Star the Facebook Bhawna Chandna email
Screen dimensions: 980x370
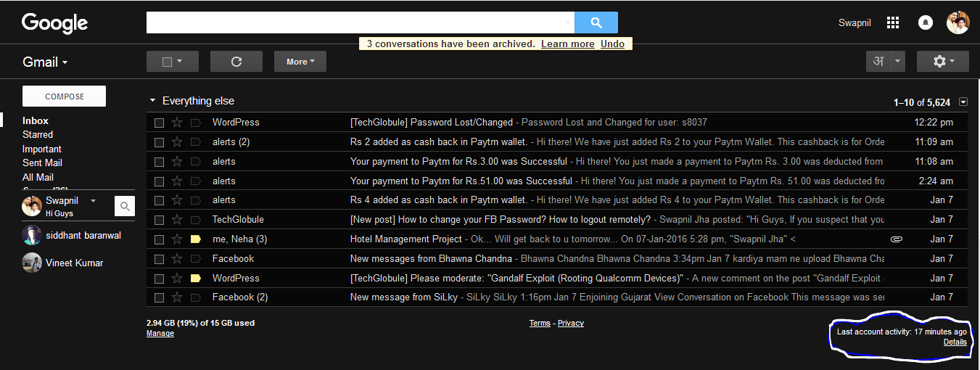(x=177, y=259)
